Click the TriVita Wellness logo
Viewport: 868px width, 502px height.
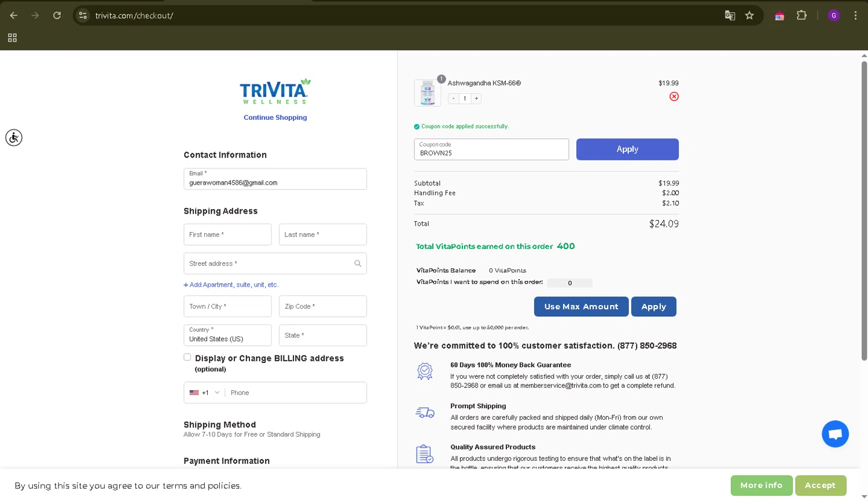point(275,91)
